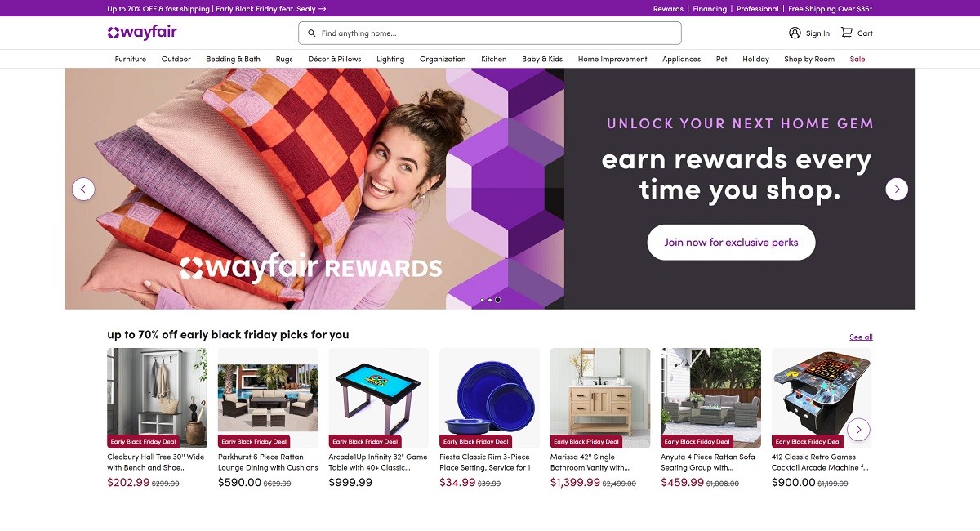Viewport: 980px width, 531px height.
Task: Select the first carousel dot indicator
Action: pos(482,300)
